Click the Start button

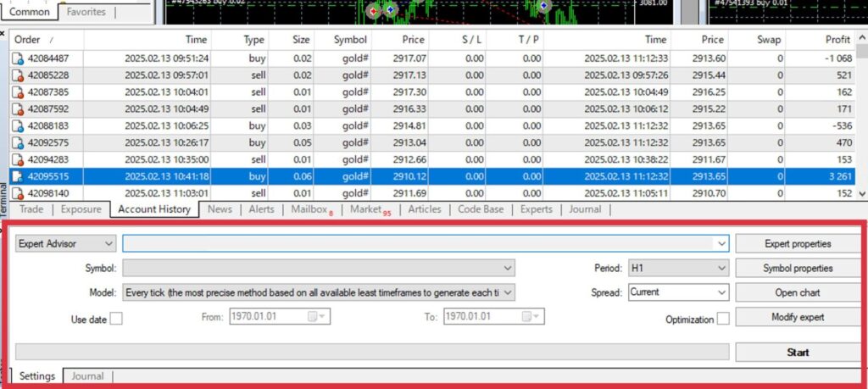(798, 352)
